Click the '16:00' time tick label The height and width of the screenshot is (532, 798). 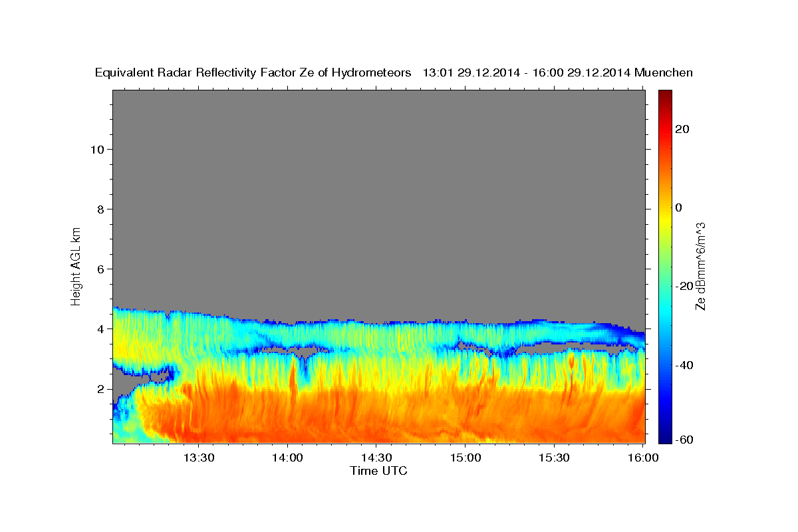point(643,458)
